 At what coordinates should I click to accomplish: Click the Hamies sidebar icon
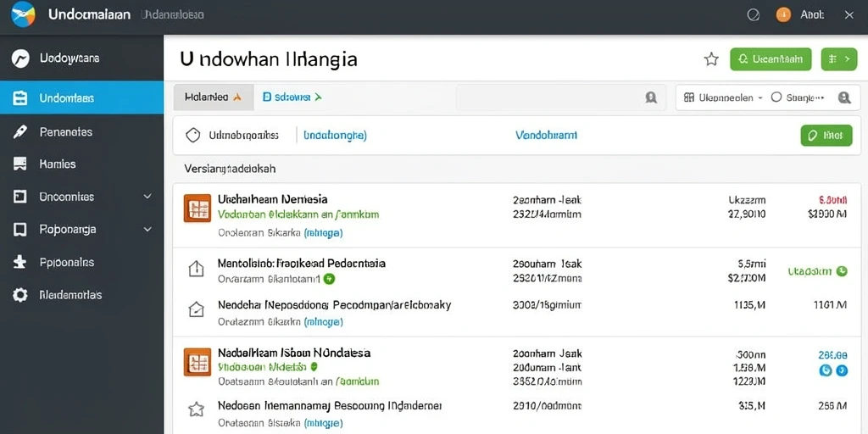(20, 164)
